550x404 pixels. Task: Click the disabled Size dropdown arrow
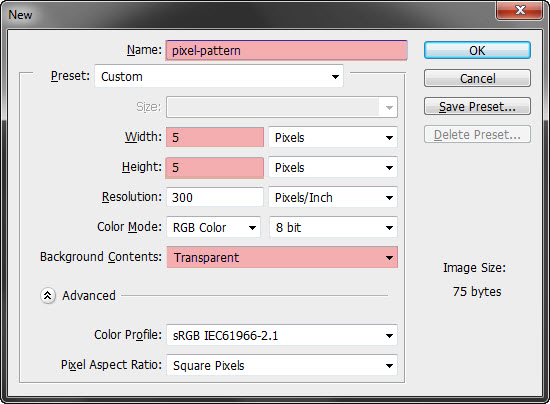389,107
